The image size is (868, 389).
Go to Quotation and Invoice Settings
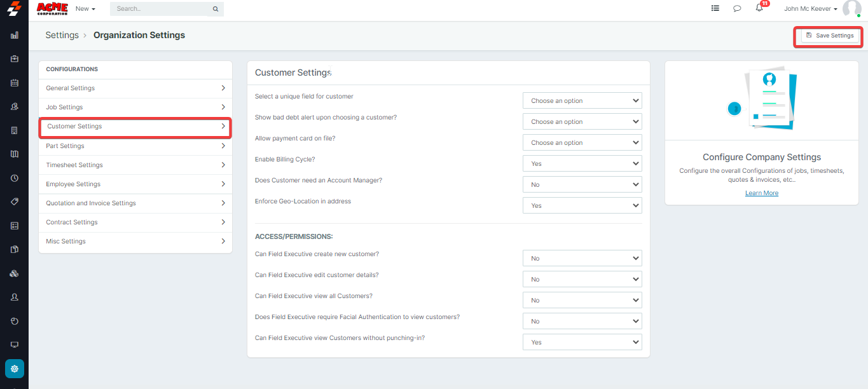coord(135,203)
